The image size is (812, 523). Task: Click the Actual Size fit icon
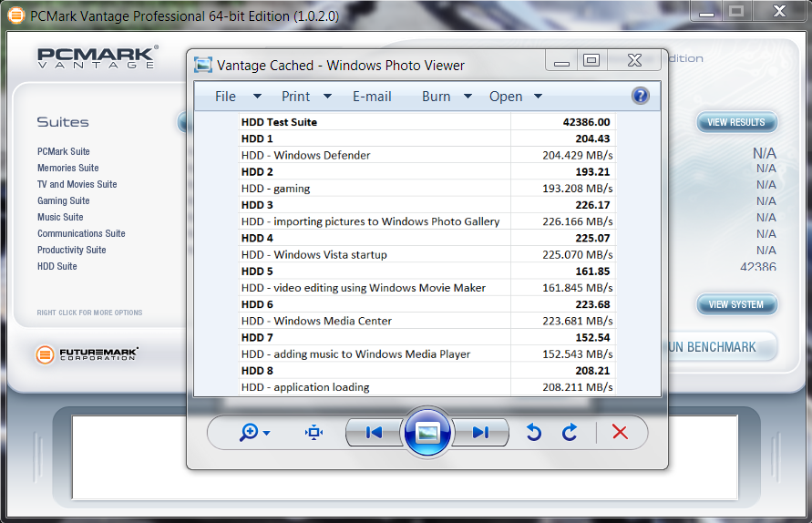click(313, 432)
